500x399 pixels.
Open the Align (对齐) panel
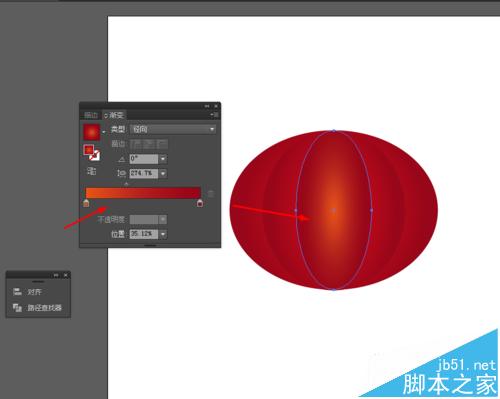(34, 292)
